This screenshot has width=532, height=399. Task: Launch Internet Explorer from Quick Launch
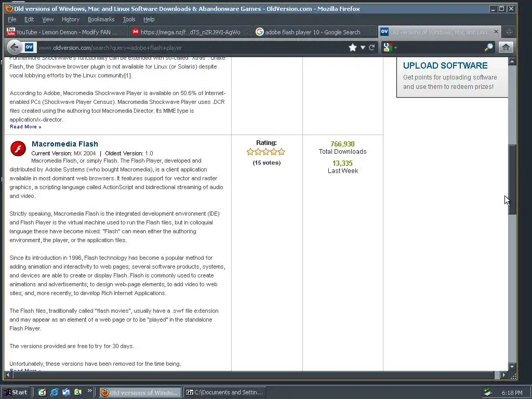(x=54, y=392)
